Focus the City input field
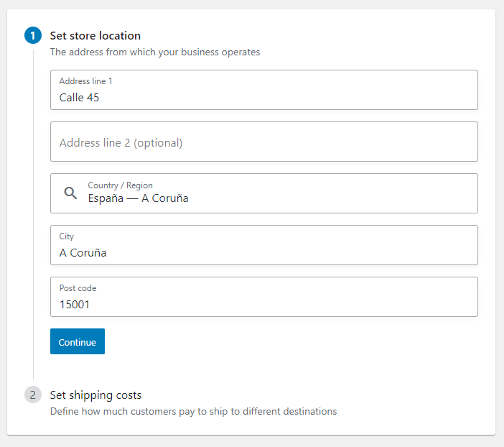504x447 pixels. click(x=264, y=245)
